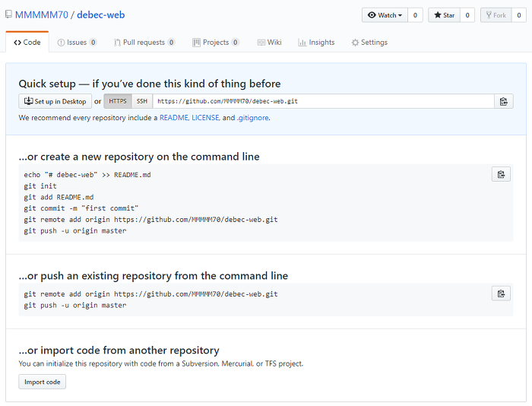This screenshot has height=406, width=532.
Task: Click the 'git add README.md' line
Action: [59, 197]
